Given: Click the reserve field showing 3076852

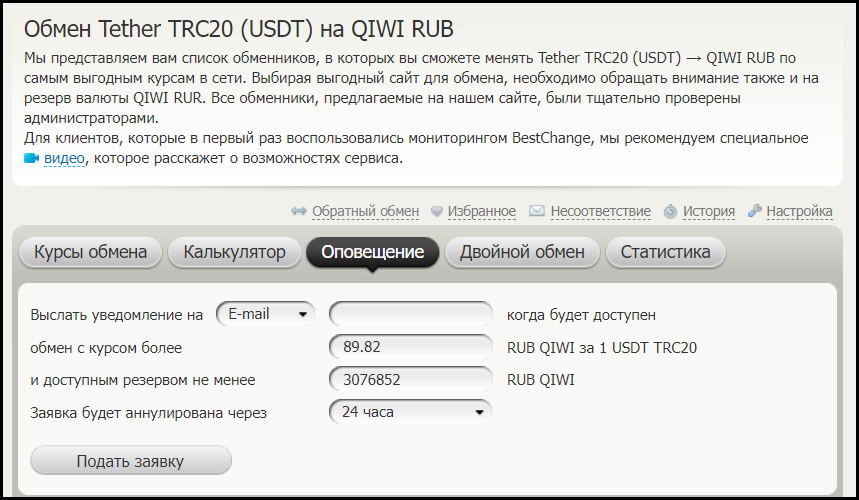Looking at the screenshot, I should click(x=411, y=379).
